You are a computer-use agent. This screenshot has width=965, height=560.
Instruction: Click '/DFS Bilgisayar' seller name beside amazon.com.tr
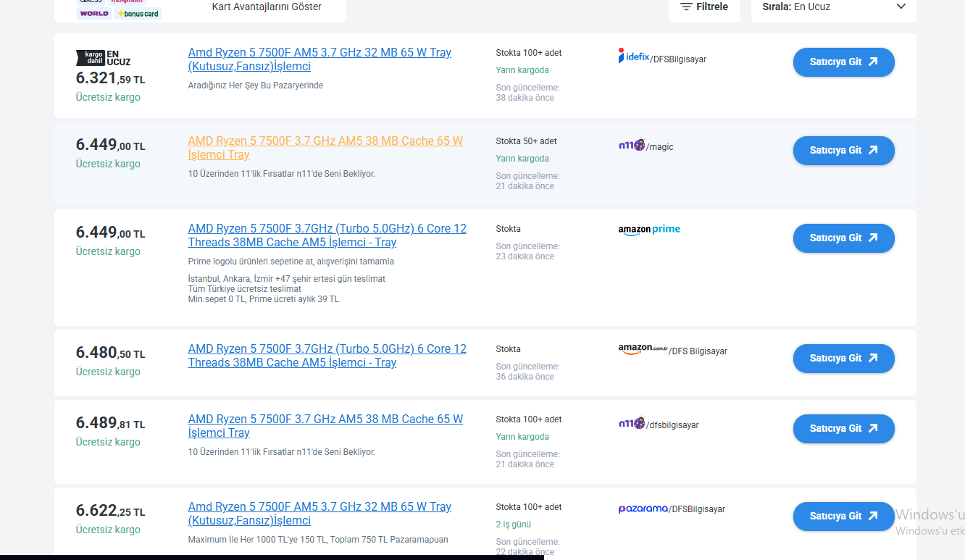coord(698,351)
